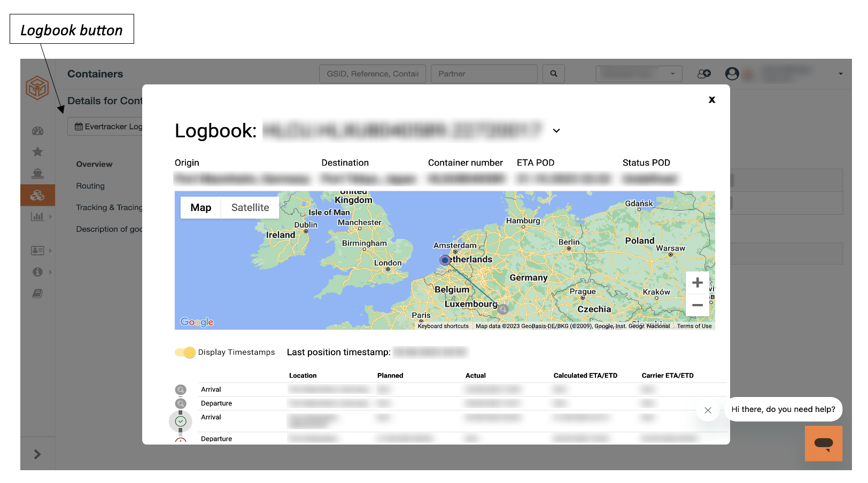Viewport: 868px width, 483px height.
Task: Open the bar chart analytics icon
Action: [37, 216]
